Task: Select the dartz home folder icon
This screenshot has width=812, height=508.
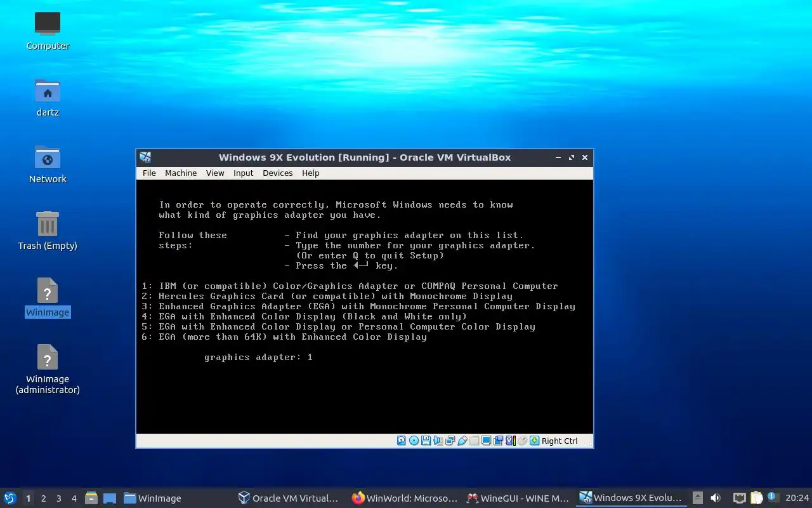Action: (48, 97)
